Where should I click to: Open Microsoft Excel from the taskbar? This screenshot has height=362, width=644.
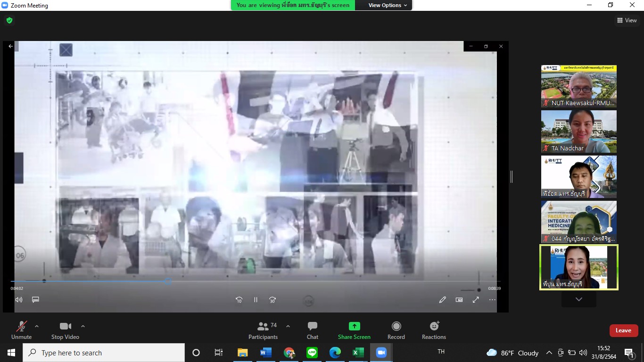(x=358, y=353)
